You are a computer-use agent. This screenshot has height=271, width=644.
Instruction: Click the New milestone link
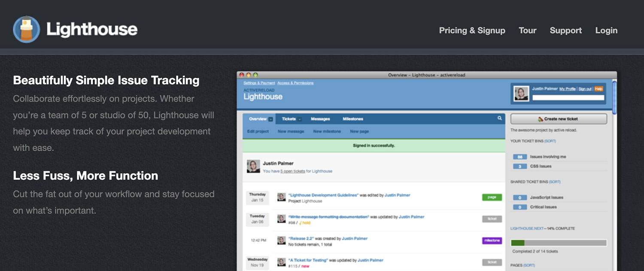327,131
